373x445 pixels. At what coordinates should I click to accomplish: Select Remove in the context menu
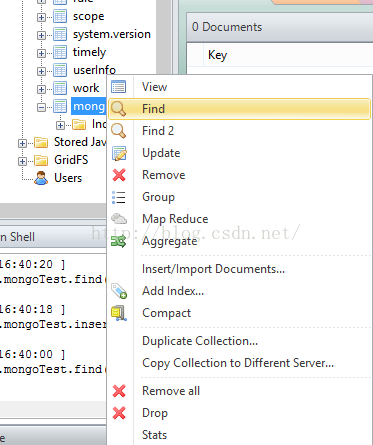(240, 175)
